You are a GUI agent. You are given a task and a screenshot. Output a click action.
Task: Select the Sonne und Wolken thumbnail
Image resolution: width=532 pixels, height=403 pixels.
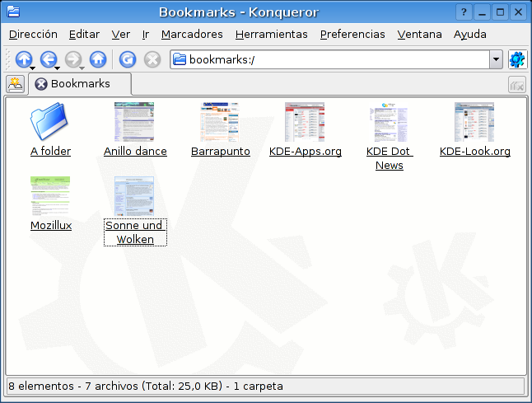(x=134, y=196)
